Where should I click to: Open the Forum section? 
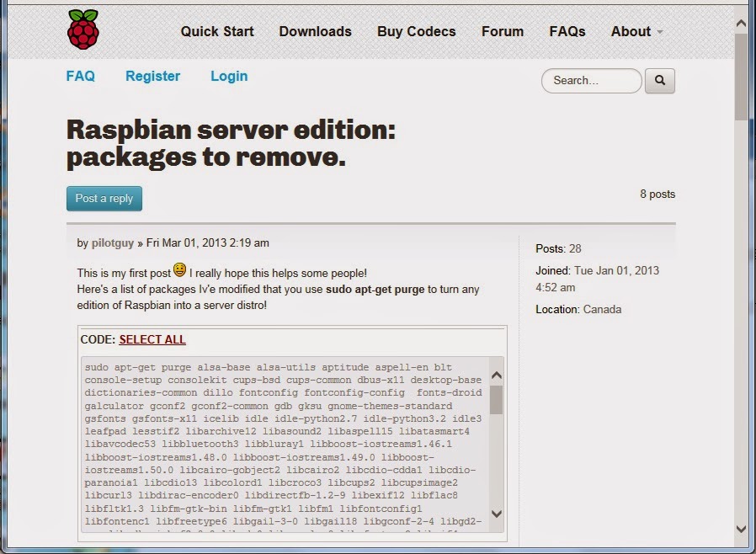(x=503, y=31)
